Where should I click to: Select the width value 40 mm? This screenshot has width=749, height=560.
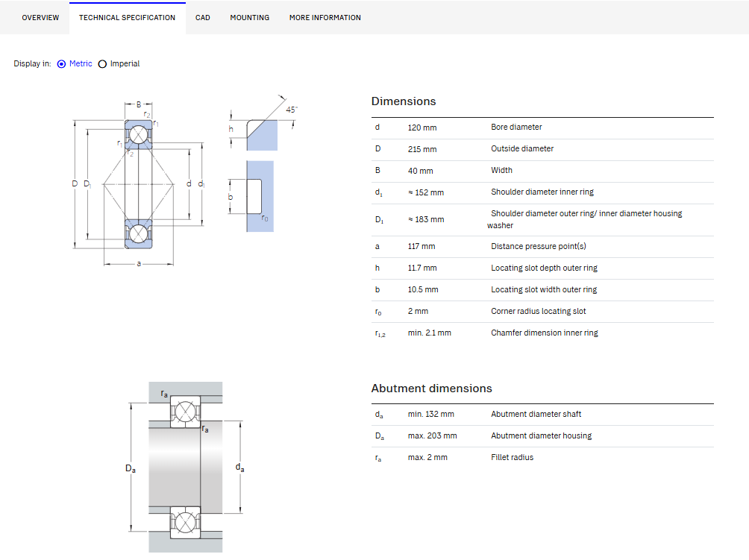coord(420,171)
